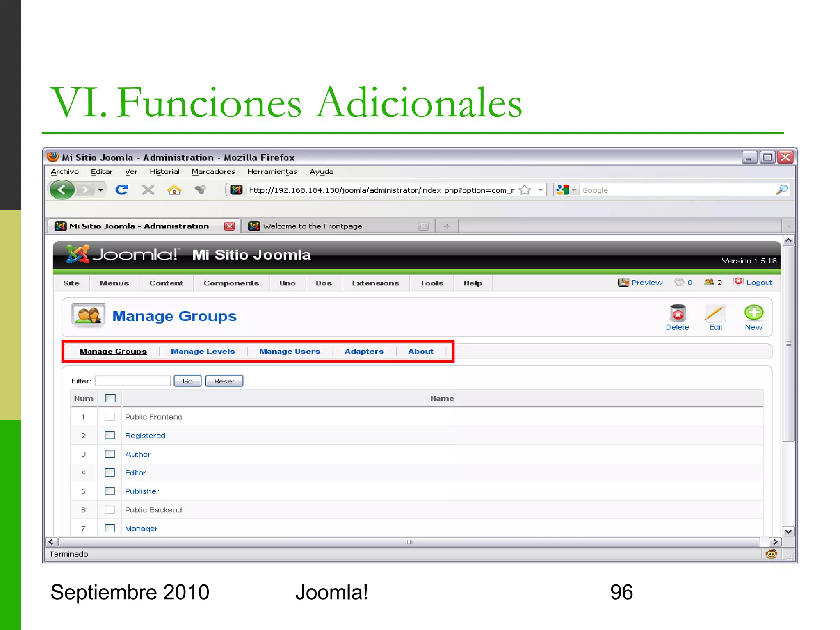Open the Site menu in Joomla
Image resolution: width=840 pixels, height=630 pixels.
pyautogui.click(x=71, y=283)
